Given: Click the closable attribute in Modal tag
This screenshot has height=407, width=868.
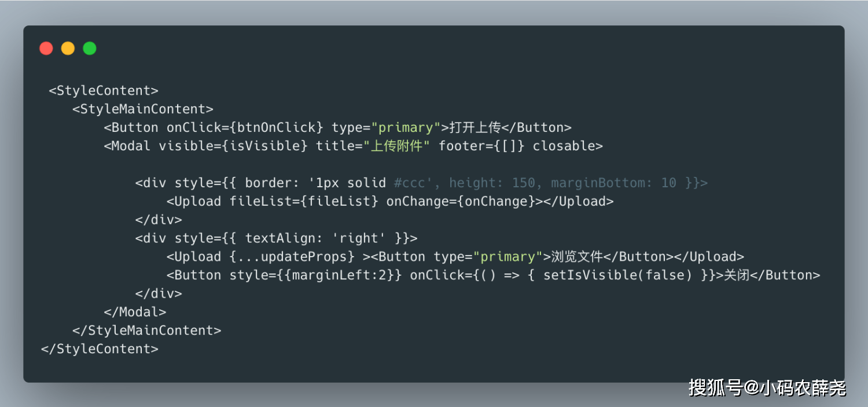Looking at the screenshot, I should 564,146.
